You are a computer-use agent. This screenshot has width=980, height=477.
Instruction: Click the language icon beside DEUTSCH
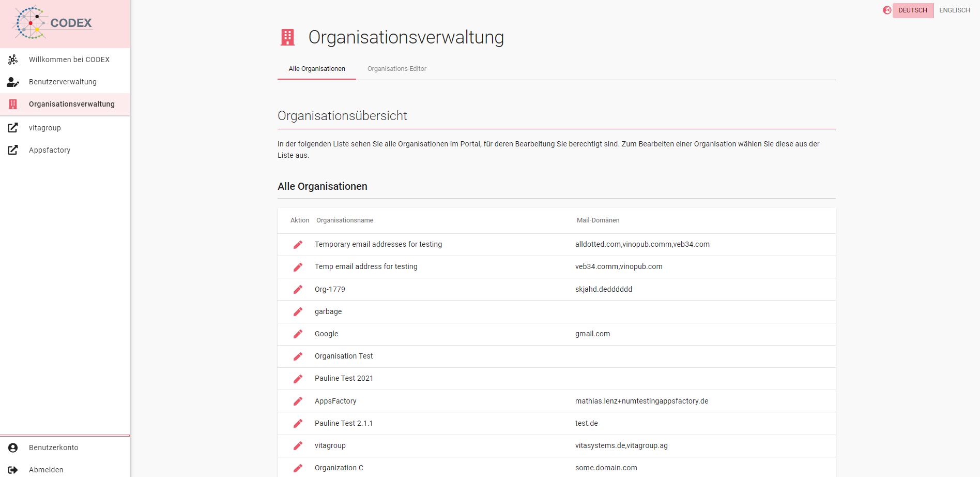(x=887, y=10)
